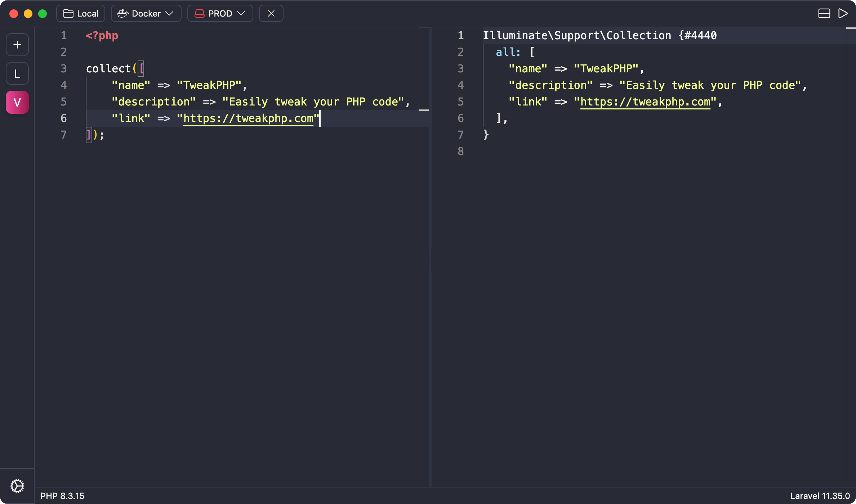This screenshot has width=856, height=504.
Task: Open the Docker connection dropdown
Action: tap(146, 13)
